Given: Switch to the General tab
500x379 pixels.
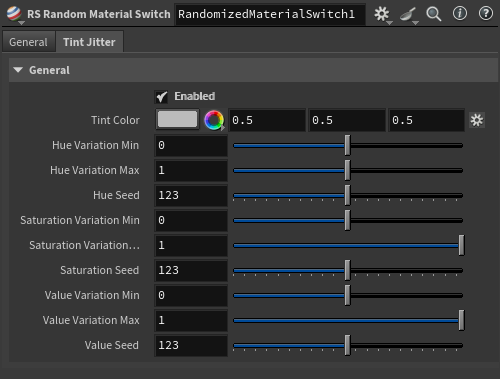Looking at the screenshot, I should pos(28,42).
